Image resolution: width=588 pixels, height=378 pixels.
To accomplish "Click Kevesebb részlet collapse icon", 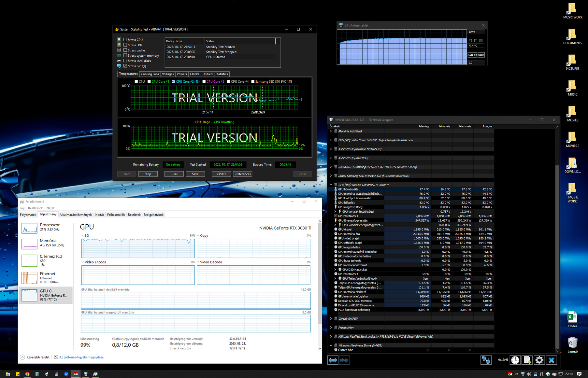I will pyautogui.click(x=22, y=357).
